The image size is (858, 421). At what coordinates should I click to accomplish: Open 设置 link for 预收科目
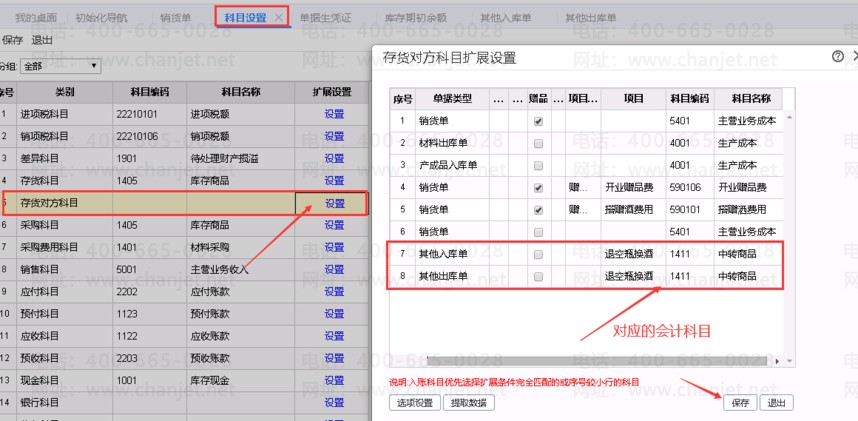point(334,358)
